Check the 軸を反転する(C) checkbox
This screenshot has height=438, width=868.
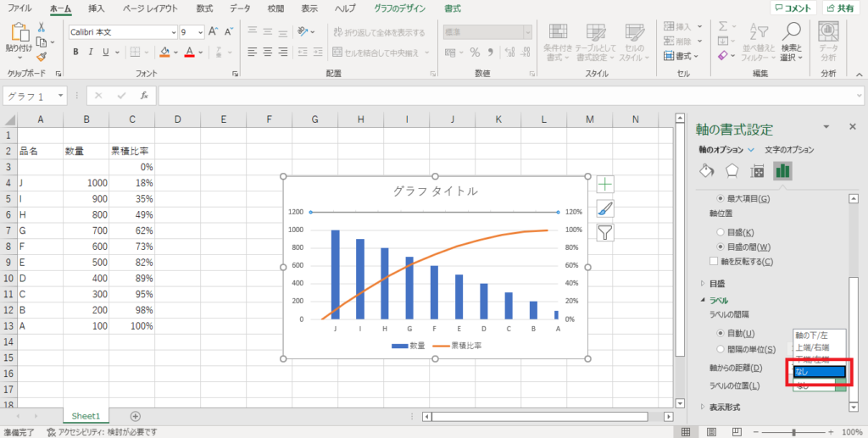[714, 261]
